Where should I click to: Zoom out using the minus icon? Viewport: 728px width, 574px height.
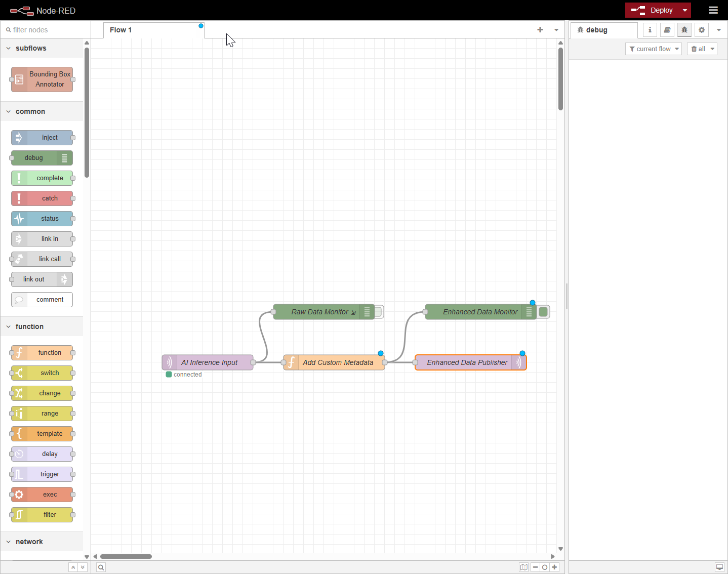click(x=535, y=567)
